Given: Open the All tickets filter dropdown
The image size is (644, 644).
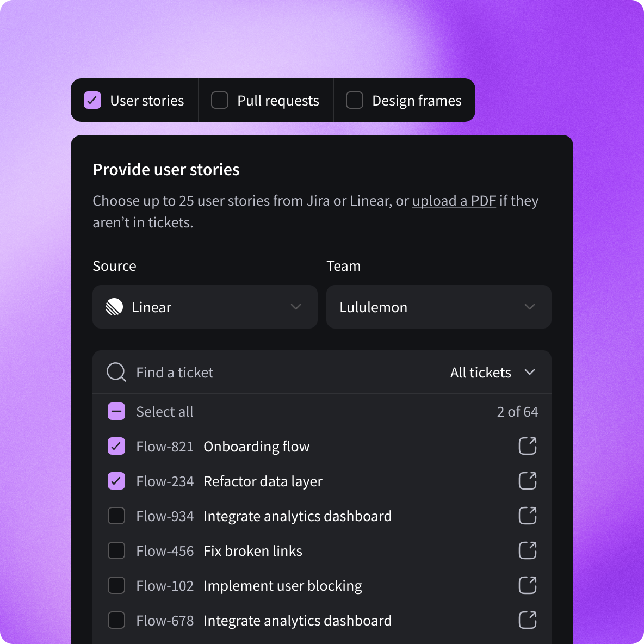Looking at the screenshot, I should (492, 372).
